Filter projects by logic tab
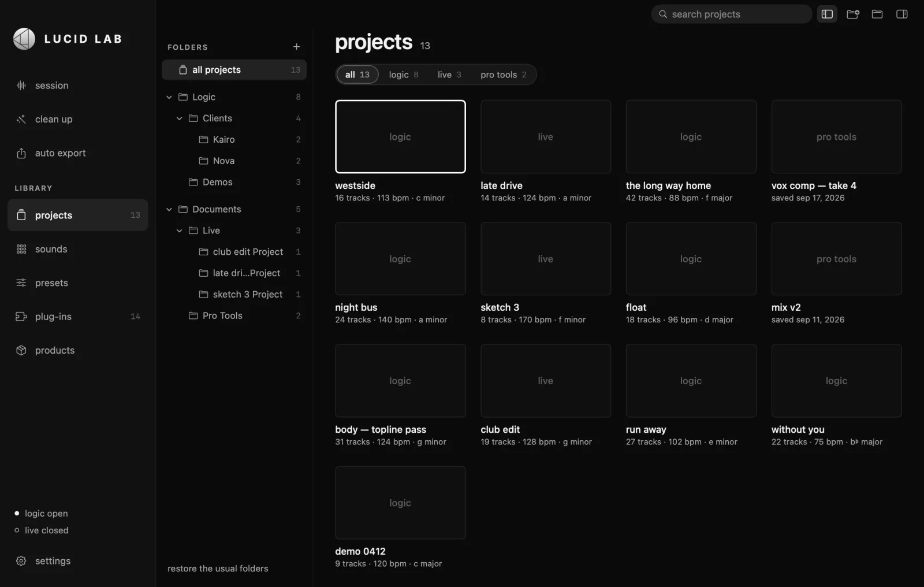The image size is (924, 587). coord(404,75)
